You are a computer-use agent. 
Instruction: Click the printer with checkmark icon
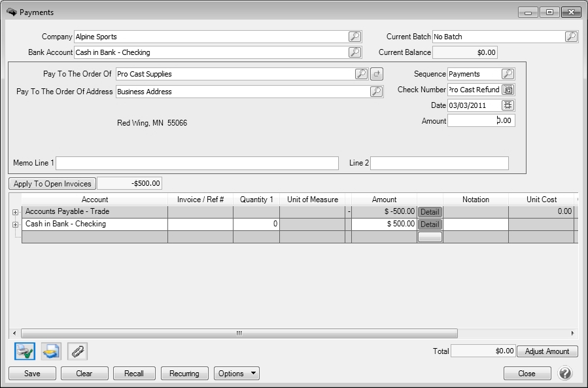tap(24, 351)
